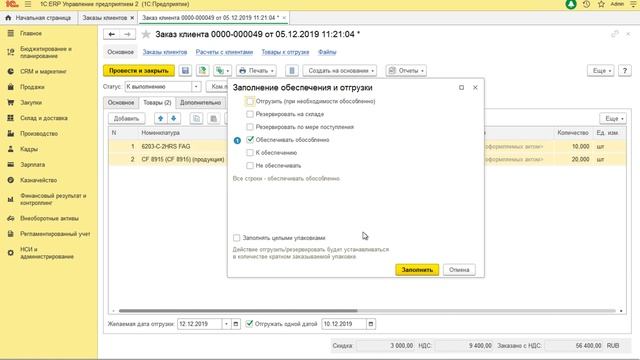Select the Основное navigation item
Screen dimensions: 640x360
(120, 52)
